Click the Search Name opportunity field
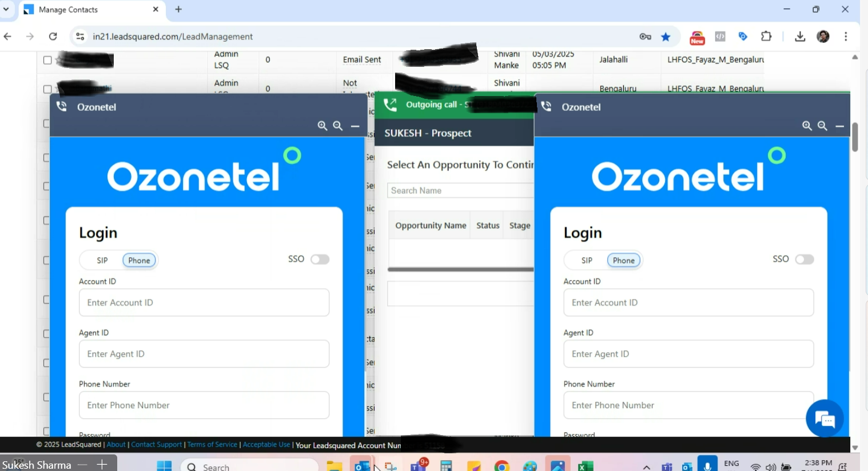 coord(460,190)
